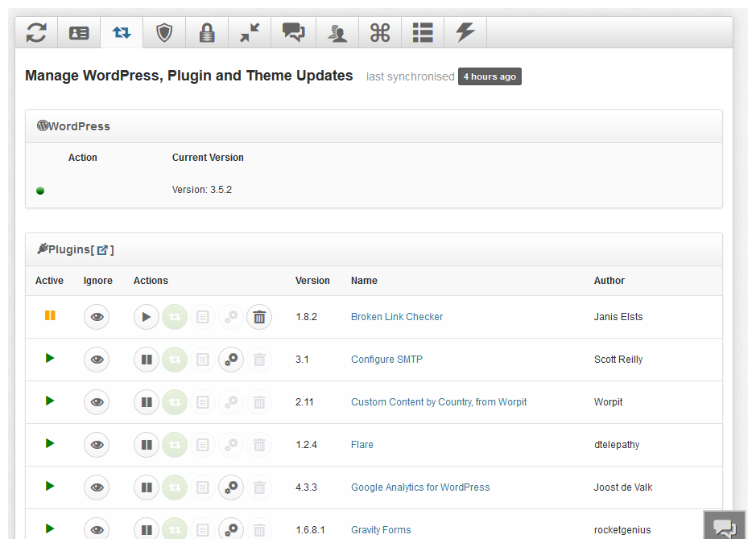Select the shield security icon in the toolbar
Viewport: 756px width, 547px height.
point(164,32)
